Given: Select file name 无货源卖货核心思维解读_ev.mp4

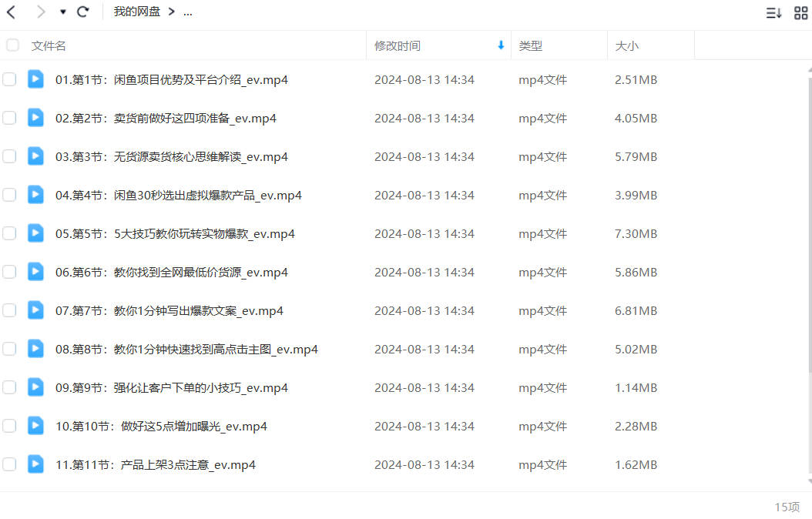Looking at the screenshot, I should [200, 157].
